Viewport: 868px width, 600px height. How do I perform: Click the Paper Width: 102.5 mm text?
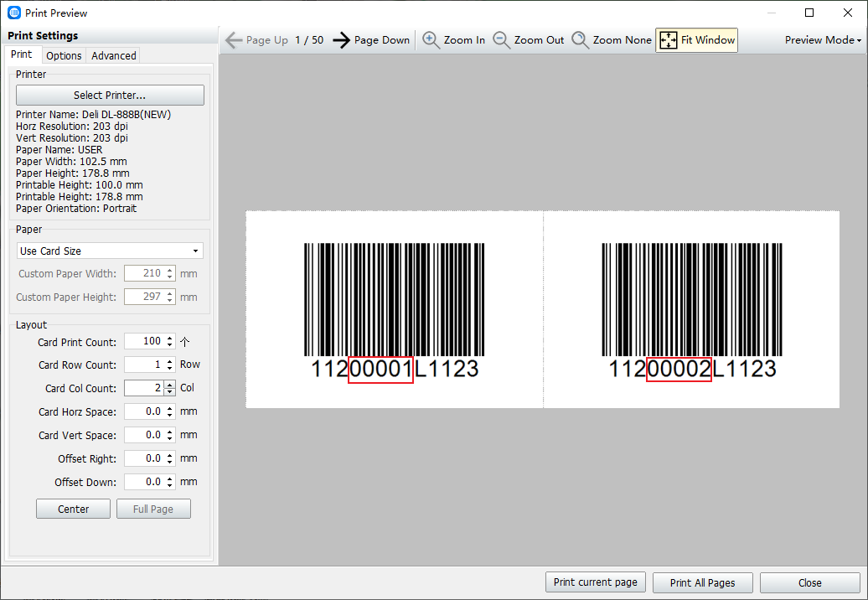click(x=71, y=162)
